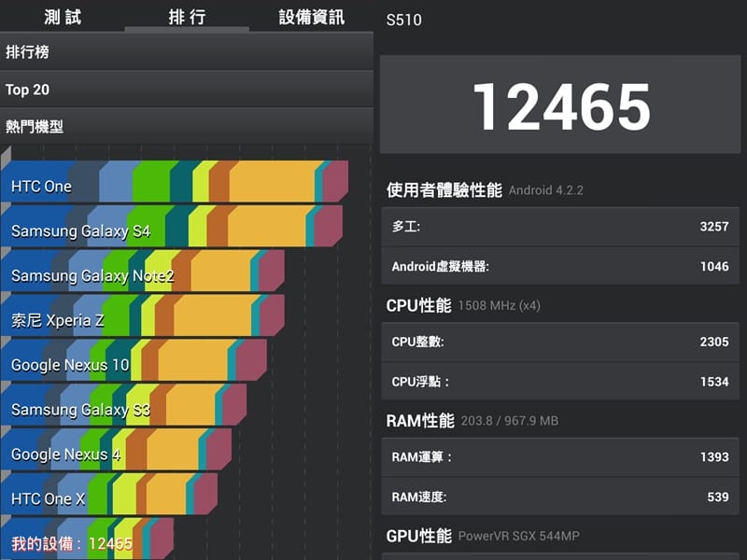Viewport: 747px width, 560px height.
Task: Click the 1508 MHz (x4) label
Action: click(500, 306)
